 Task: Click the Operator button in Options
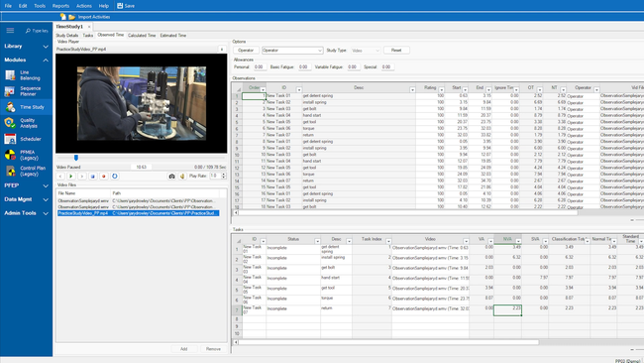tap(246, 51)
